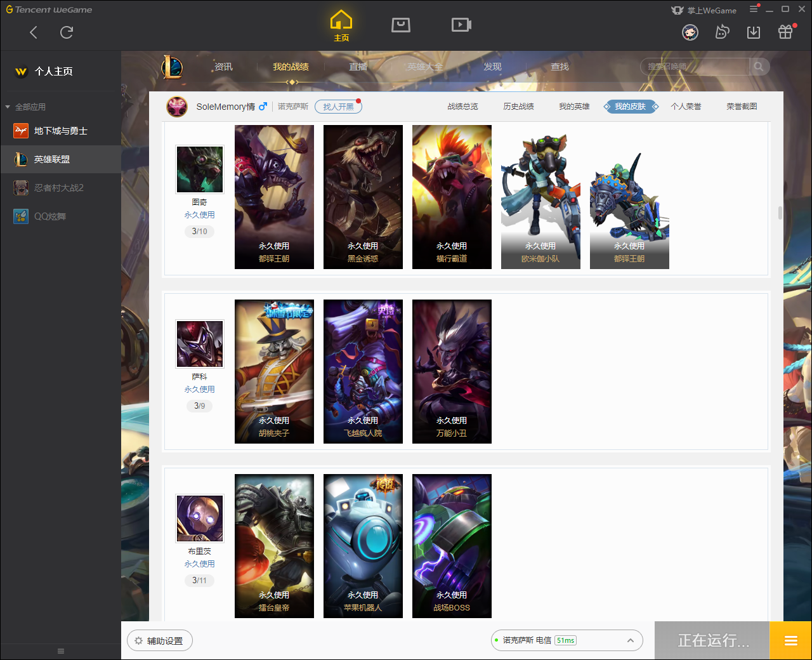Click the 3/11 count under 布里茨

point(200,581)
